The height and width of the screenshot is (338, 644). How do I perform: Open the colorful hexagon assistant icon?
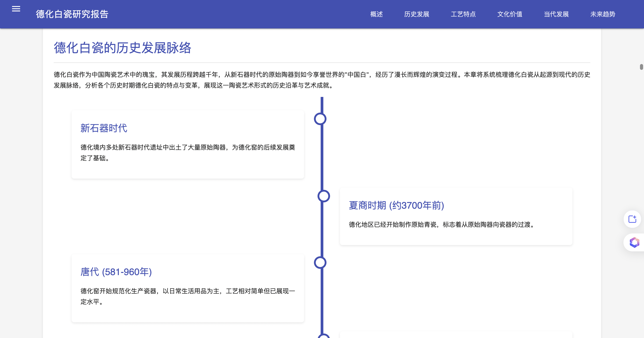coord(634,242)
